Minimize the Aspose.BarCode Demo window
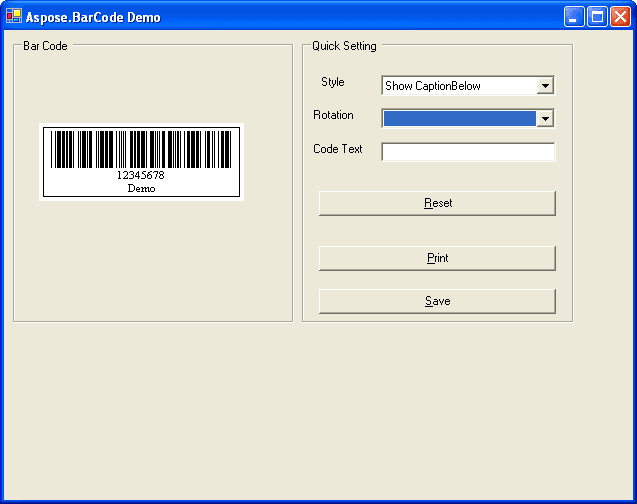 pyautogui.click(x=574, y=17)
